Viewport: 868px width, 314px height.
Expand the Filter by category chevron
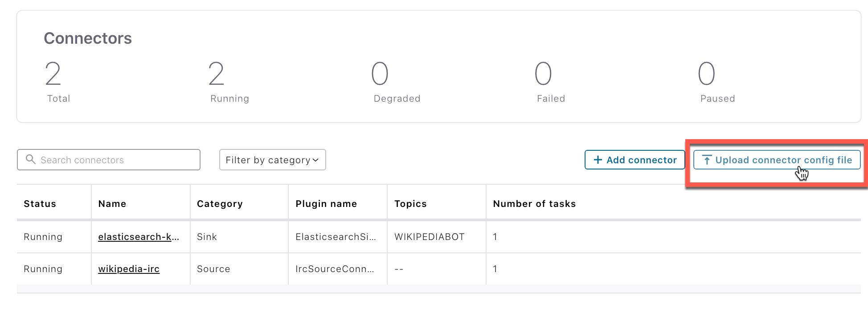point(315,160)
